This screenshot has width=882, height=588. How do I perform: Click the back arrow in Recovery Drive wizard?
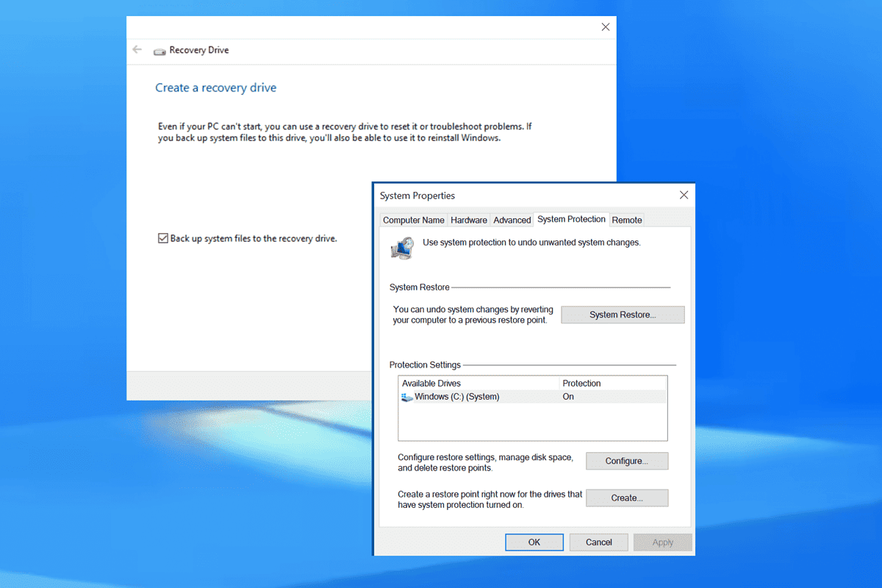click(x=137, y=49)
